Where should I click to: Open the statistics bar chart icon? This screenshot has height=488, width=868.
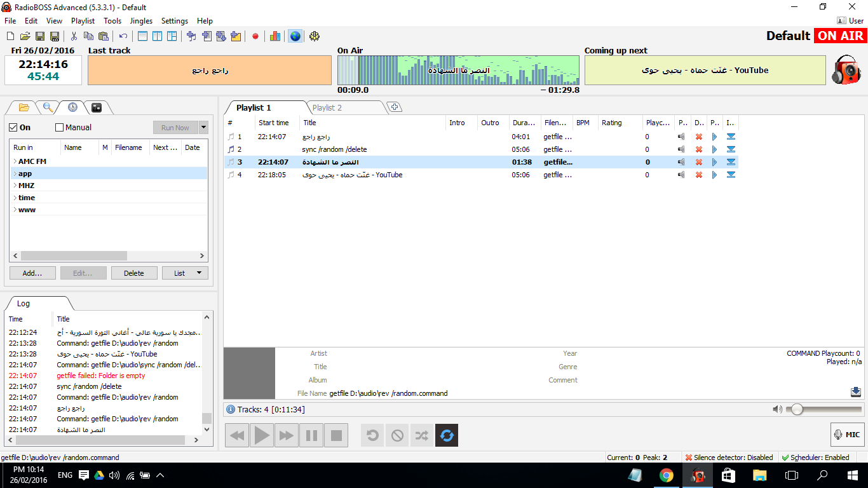tap(275, 36)
